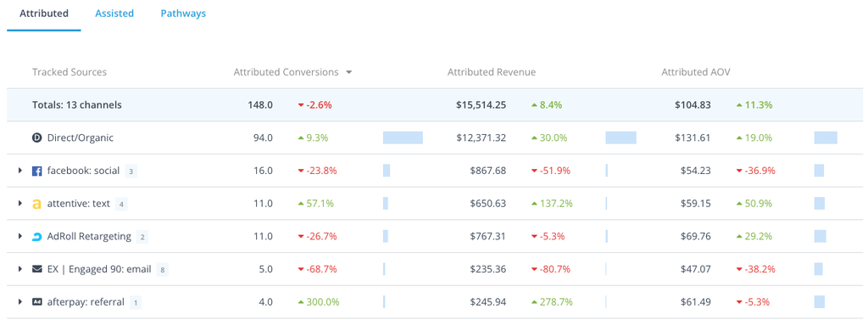Click the AdRoll Retargeting logo icon
Image resolution: width=868 pixels, height=320 pixels.
(37, 237)
